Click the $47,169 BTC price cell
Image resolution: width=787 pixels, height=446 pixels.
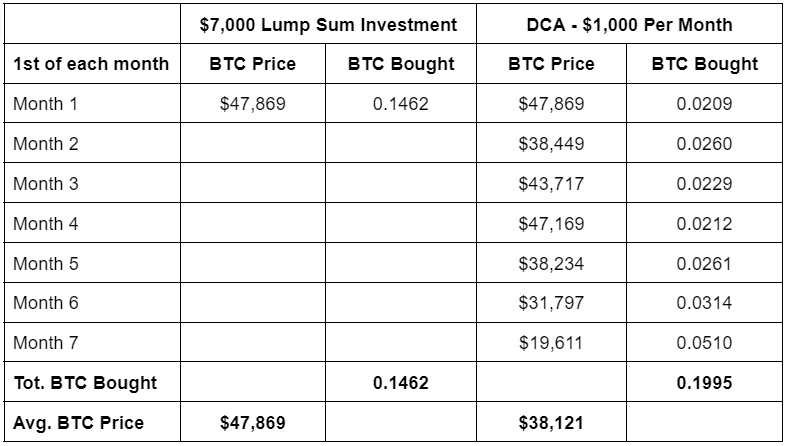(551, 223)
